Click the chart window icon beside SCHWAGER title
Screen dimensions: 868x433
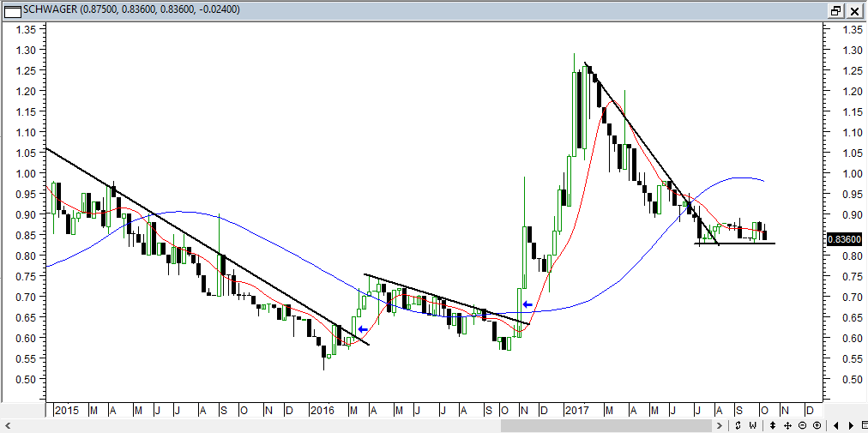(x=12, y=10)
